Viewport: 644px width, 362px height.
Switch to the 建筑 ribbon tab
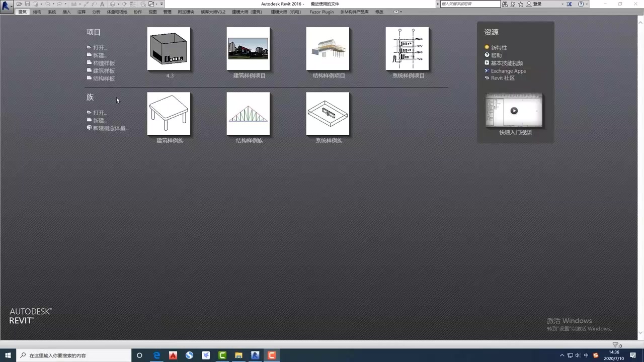(x=23, y=12)
